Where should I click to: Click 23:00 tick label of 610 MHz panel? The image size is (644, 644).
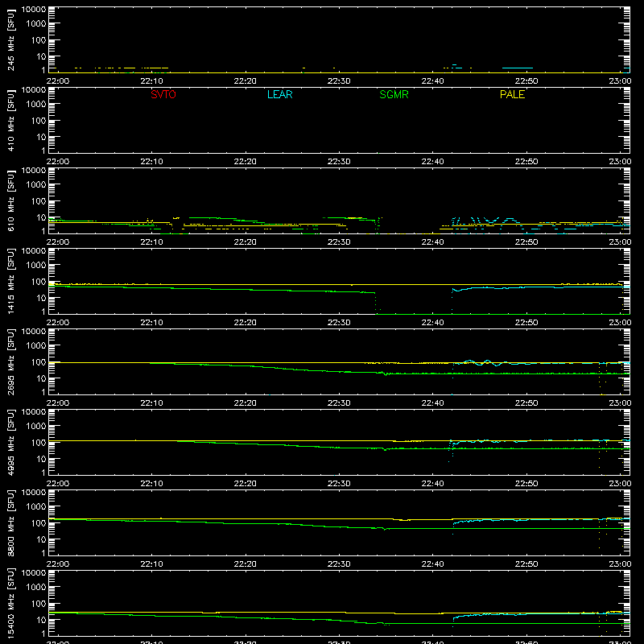[x=620, y=242]
